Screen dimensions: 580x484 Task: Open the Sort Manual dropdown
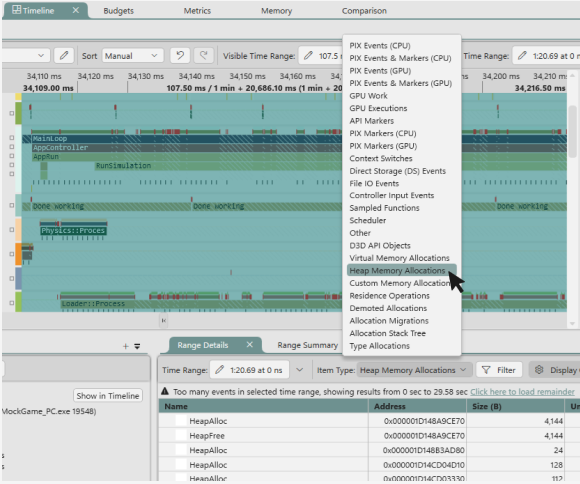tap(132, 56)
